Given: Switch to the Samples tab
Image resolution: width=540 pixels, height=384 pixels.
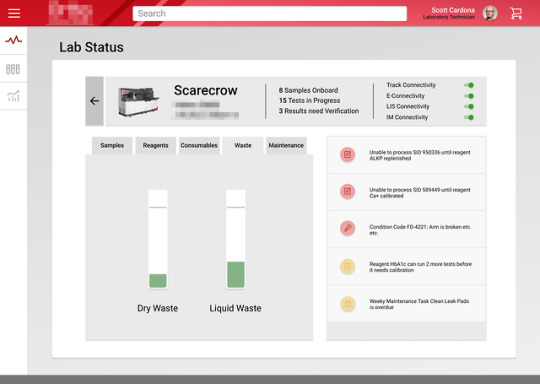Looking at the screenshot, I should [112, 145].
